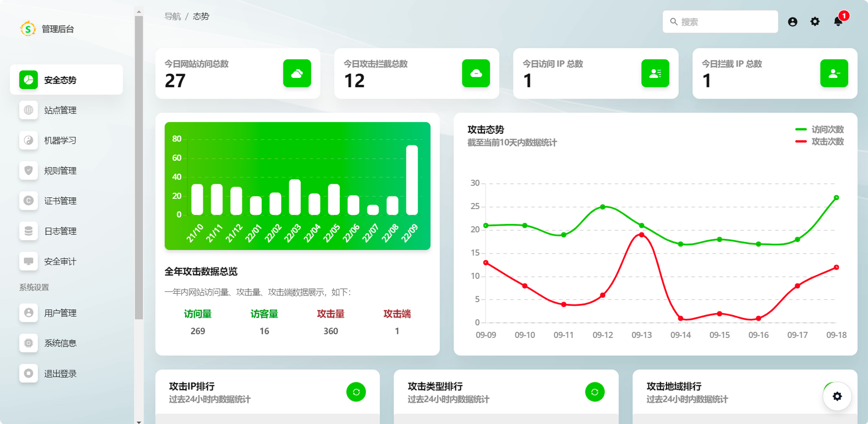The height and width of the screenshot is (424, 868).
Task: Open the floating settings gear button
Action: point(837,396)
